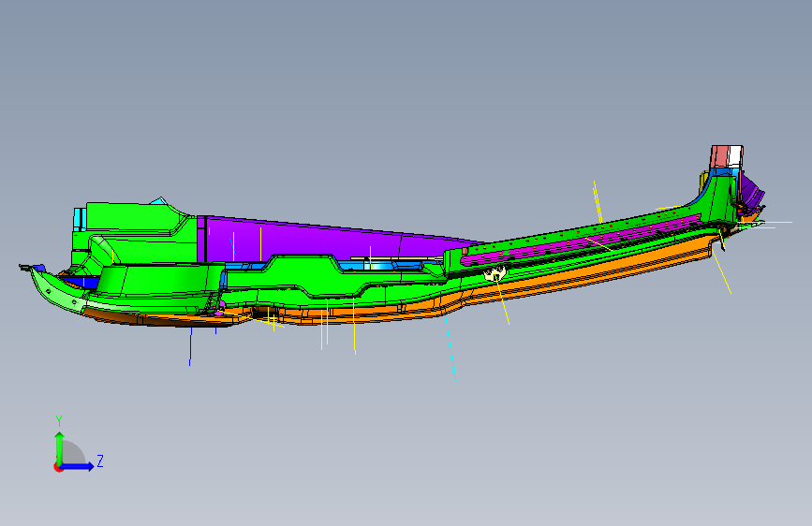The height and width of the screenshot is (526, 812).
Task: Select the blue vertical datum line below the model
Action: (x=190, y=346)
